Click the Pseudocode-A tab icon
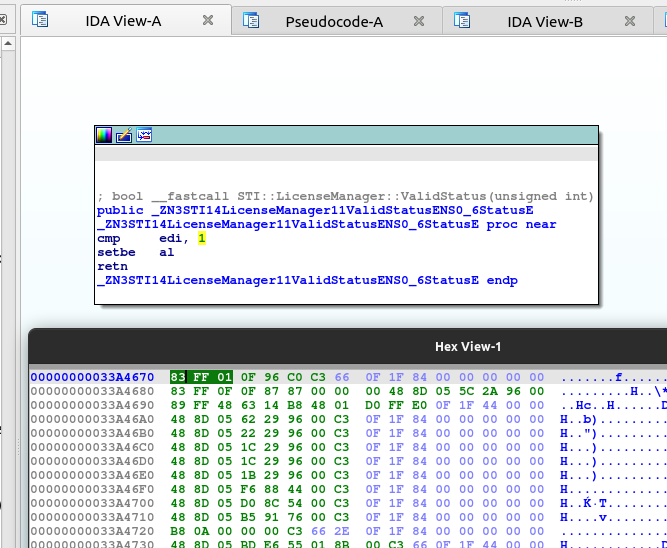Image resolution: width=667 pixels, height=548 pixels. [251, 20]
